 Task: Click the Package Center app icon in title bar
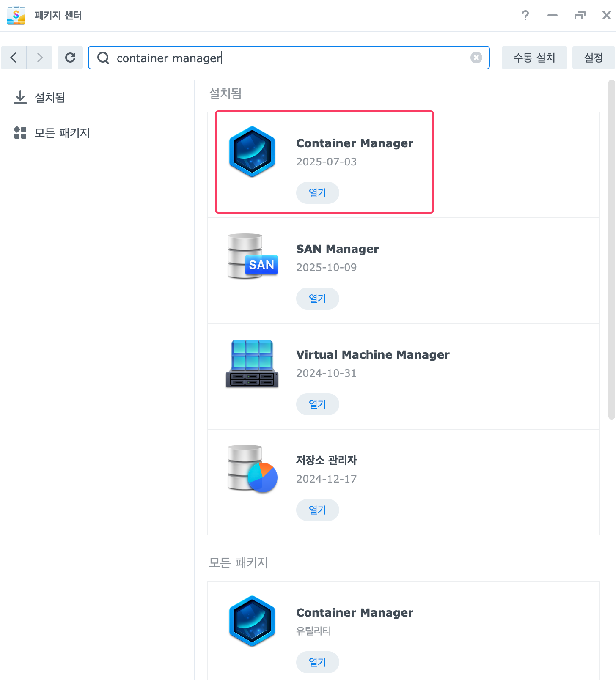(x=16, y=15)
